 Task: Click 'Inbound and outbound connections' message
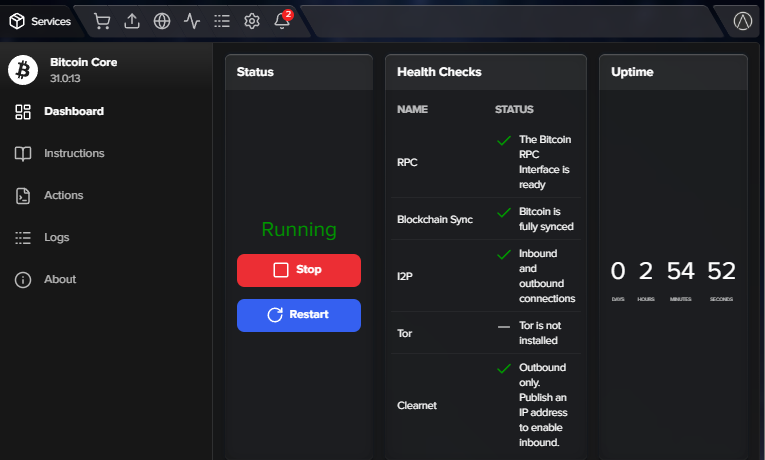[x=547, y=276]
